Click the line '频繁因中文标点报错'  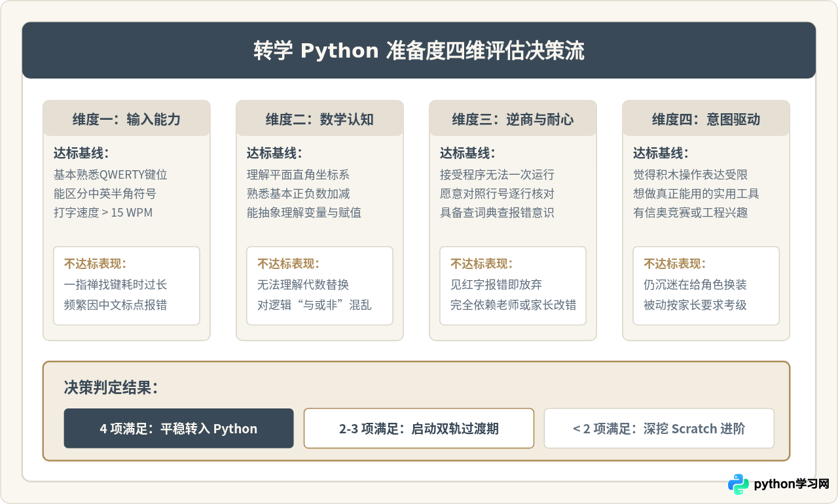tap(116, 304)
